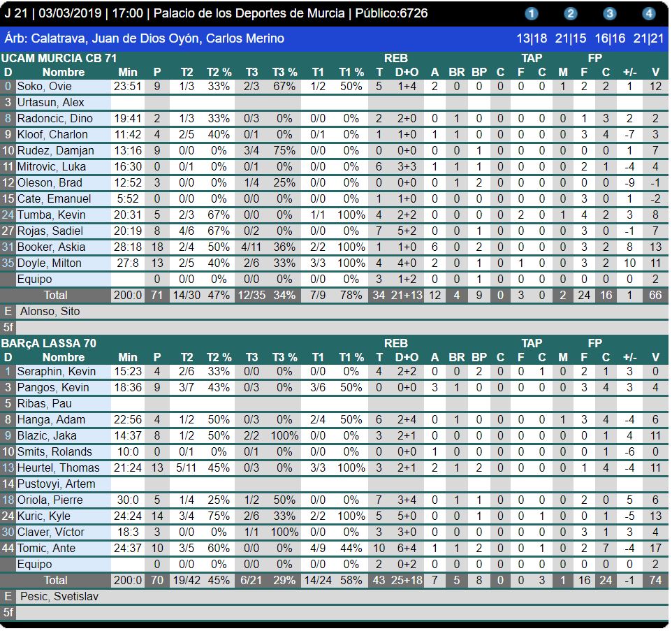
Task: Open Tomic, Ante player entry
Action: [46, 548]
